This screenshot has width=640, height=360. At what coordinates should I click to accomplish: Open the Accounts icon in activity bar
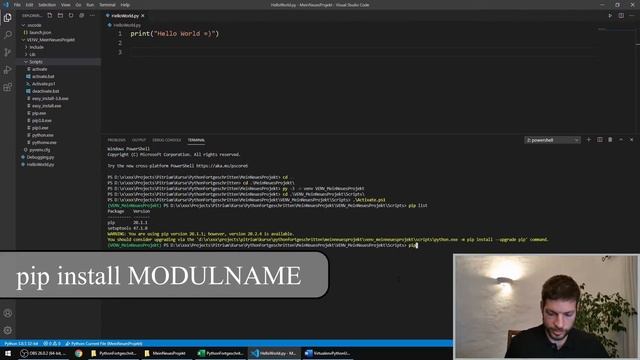(x=7, y=313)
